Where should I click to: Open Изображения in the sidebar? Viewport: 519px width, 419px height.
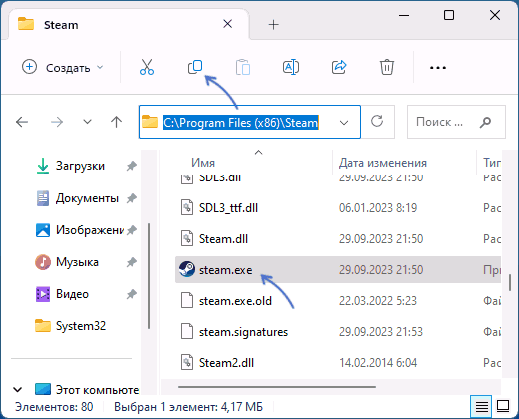click(x=79, y=230)
